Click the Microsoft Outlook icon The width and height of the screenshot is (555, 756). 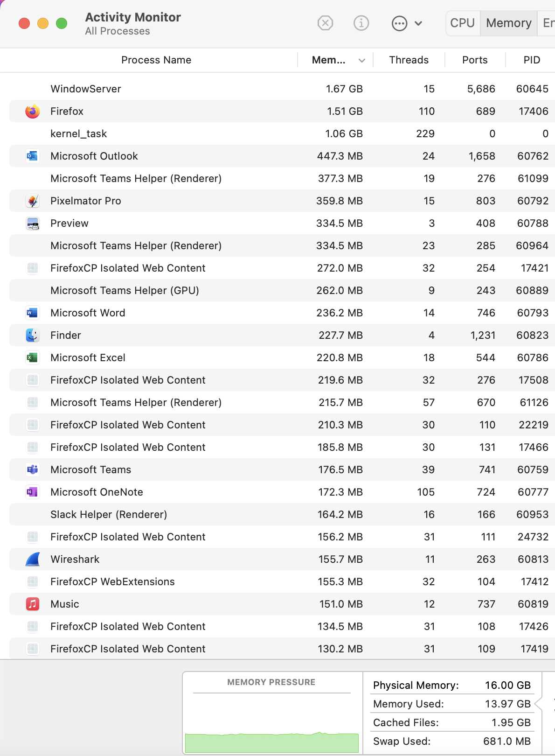click(x=32, y=156)
